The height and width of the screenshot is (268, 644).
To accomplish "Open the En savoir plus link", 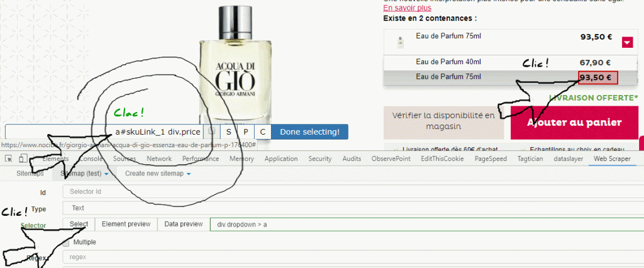I will point(408,8).
